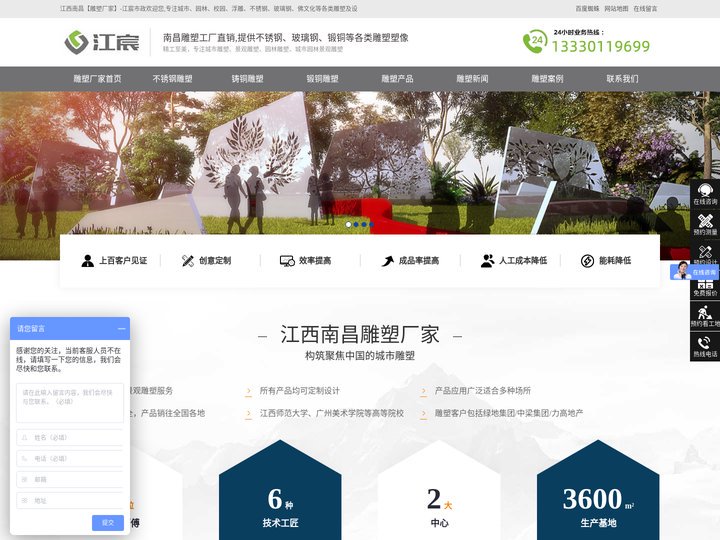Click the orange arrow before 所有产品均可定制设计
Screen dimensions: 720x540
tap(248, 391)
